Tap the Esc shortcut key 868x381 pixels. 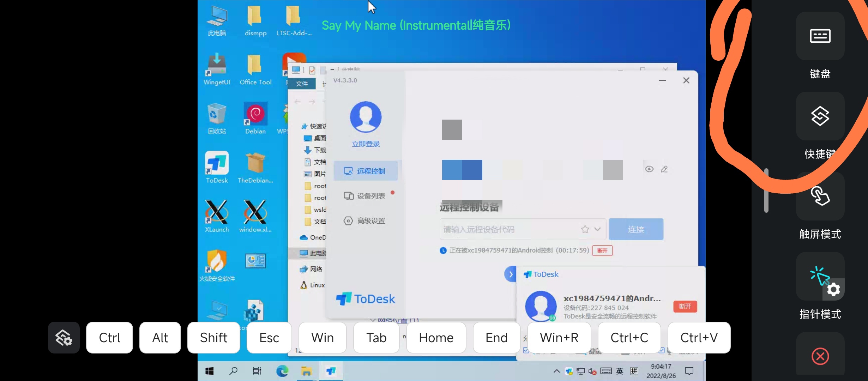click(x=269, y=338)
